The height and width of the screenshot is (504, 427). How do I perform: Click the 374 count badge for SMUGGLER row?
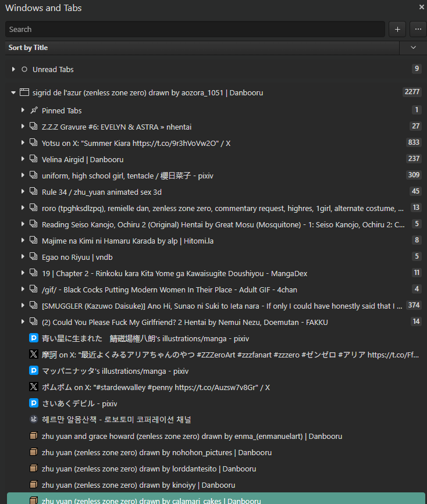click(414, 305)
